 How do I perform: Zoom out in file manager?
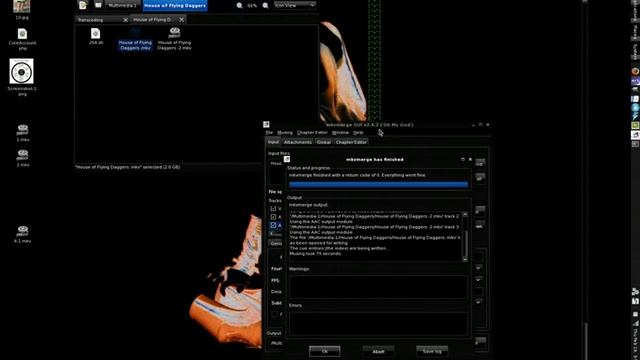[240, 6]
